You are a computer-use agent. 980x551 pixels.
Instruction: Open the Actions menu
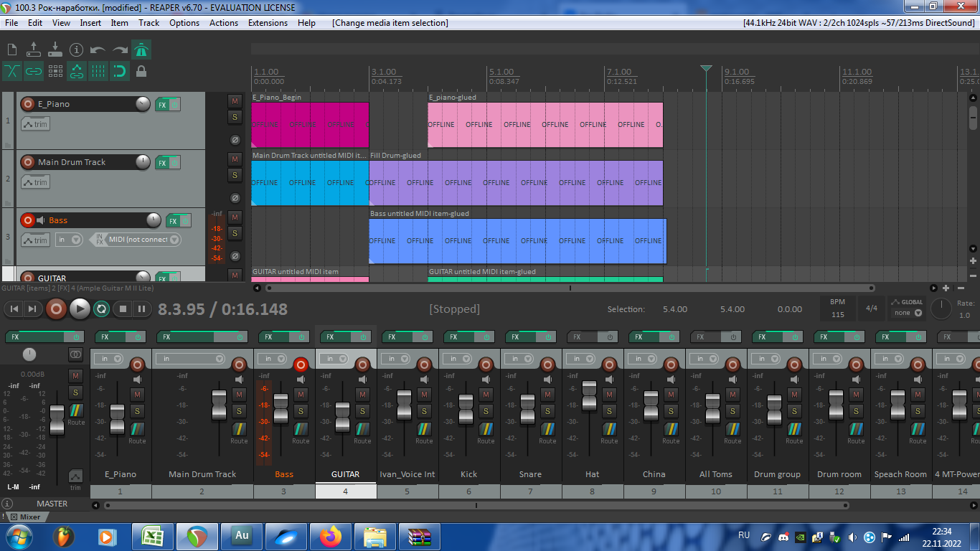[224, 23]
